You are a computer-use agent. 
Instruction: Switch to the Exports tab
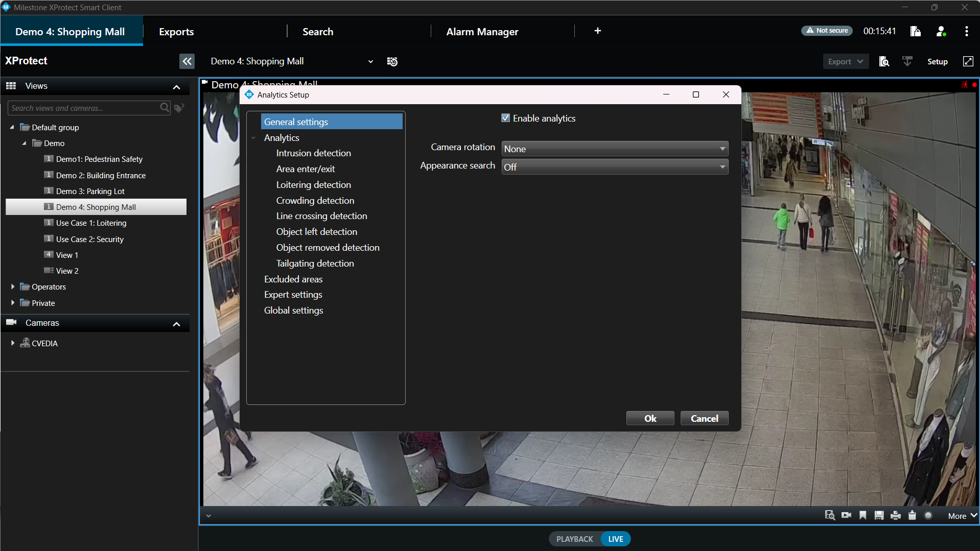click(176, 32)
